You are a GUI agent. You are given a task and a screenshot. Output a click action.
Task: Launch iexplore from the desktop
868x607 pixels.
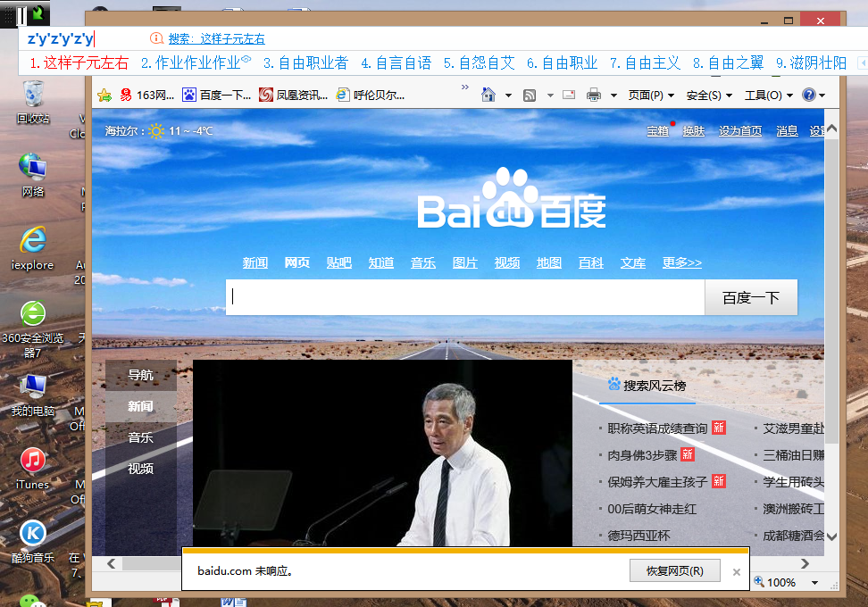coord(33,247)
